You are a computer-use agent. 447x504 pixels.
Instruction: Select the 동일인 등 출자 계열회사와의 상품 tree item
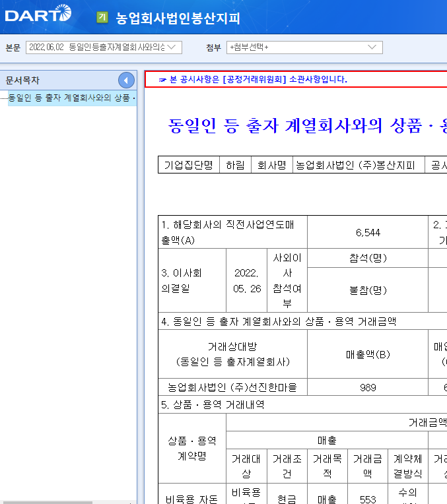click(72, 98)
